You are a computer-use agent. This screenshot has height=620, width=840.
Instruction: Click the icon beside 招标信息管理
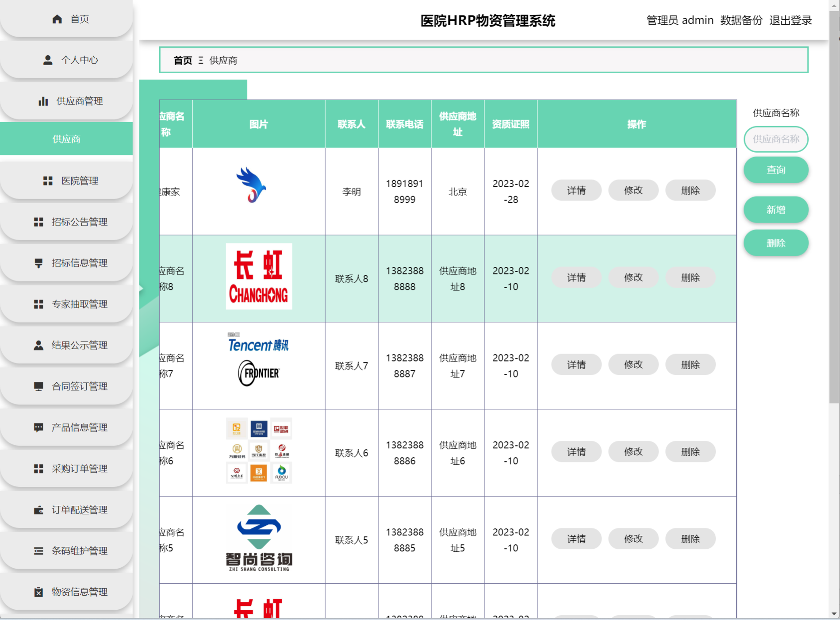[x=38, y=263]
